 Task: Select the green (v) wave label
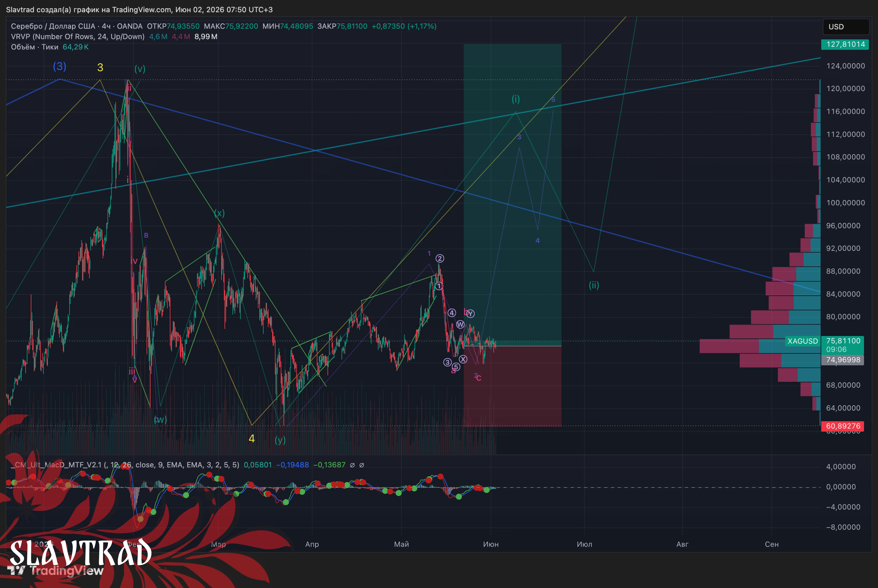click(x=140, y=69)
